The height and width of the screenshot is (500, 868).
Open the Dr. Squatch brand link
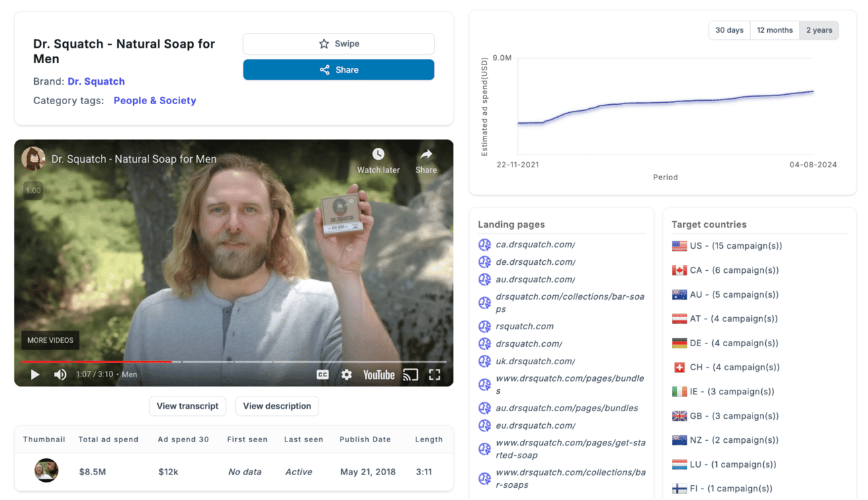tap(96, 81)
